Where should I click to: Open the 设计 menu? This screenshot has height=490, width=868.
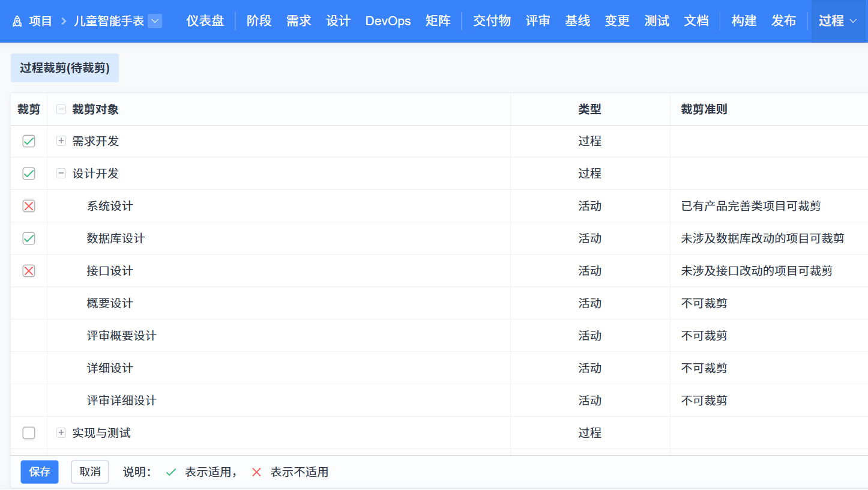click(x=339, y=21)
